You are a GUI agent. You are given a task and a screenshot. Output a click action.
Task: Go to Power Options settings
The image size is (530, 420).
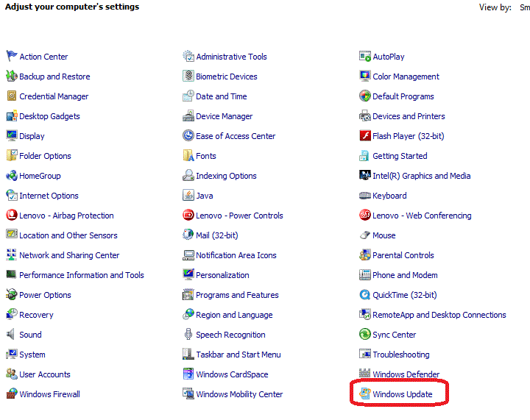pyautogui.click(x=45, y=295)
